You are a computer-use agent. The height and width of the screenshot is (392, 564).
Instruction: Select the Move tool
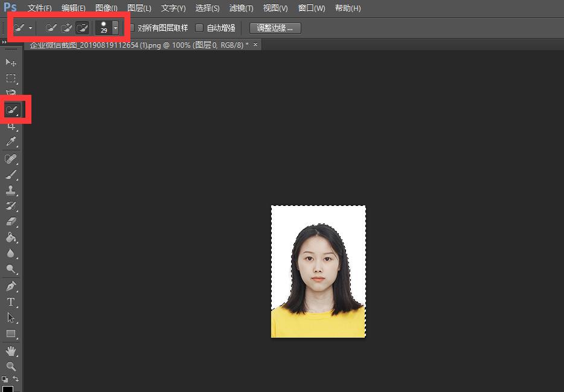click(11, 62)
